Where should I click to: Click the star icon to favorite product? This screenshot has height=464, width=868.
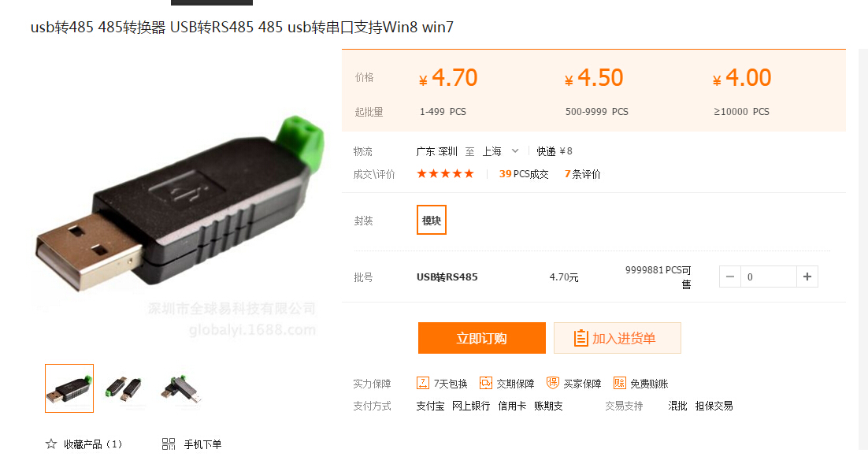(x=51, y=444)
